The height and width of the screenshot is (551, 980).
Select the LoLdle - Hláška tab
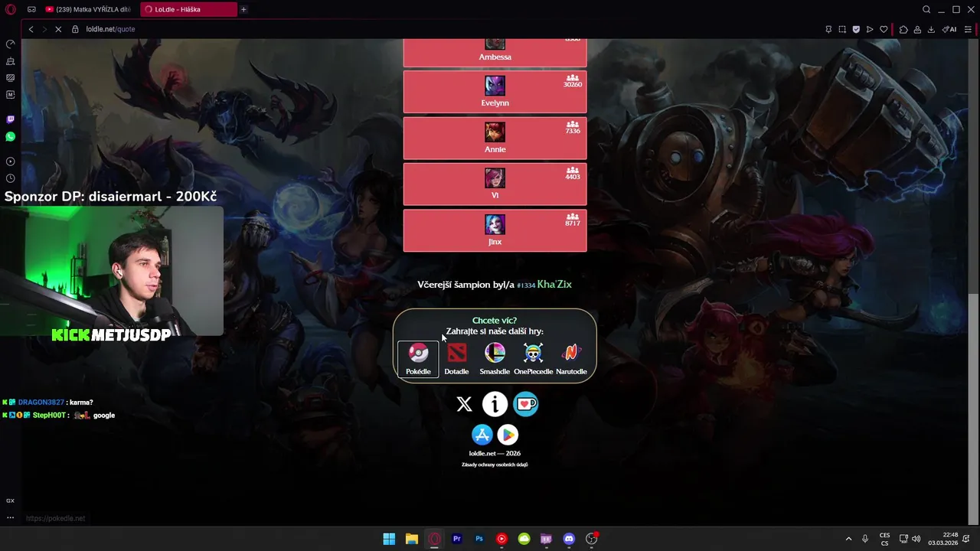188,9
